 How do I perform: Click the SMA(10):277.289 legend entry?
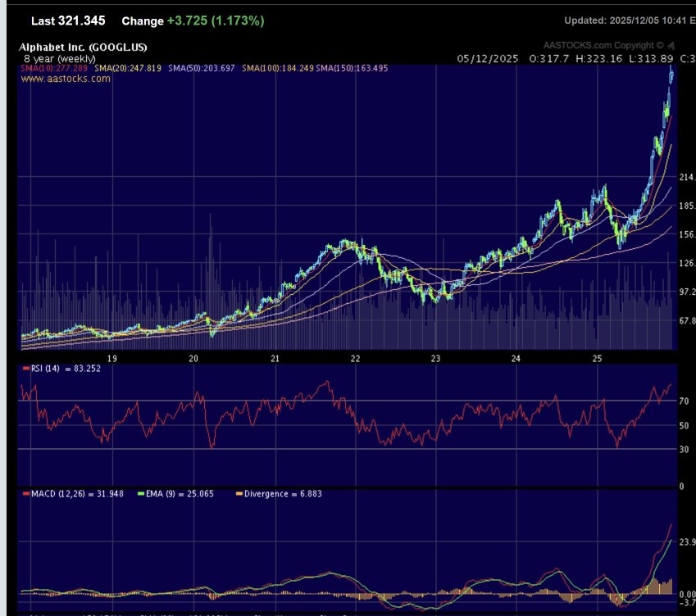pyautogui.click(x=54, y=68)
